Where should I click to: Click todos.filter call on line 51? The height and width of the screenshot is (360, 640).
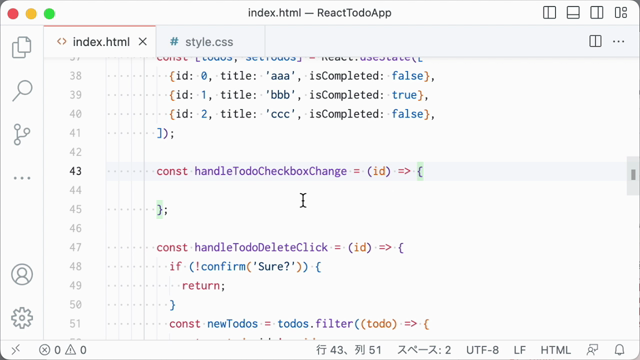315,324
